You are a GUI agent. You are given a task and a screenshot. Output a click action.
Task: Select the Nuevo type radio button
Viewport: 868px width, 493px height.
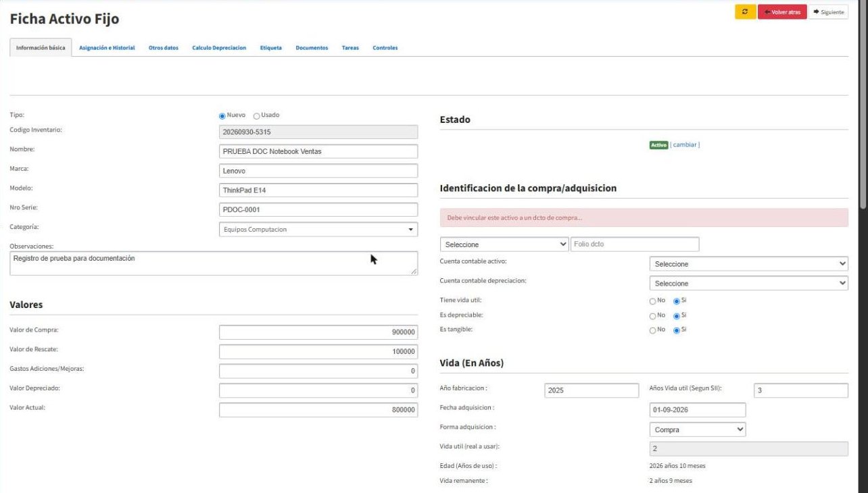coord(222,115)
